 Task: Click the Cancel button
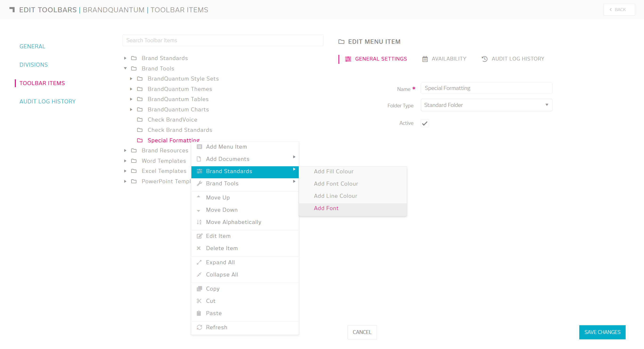[362, 332]
